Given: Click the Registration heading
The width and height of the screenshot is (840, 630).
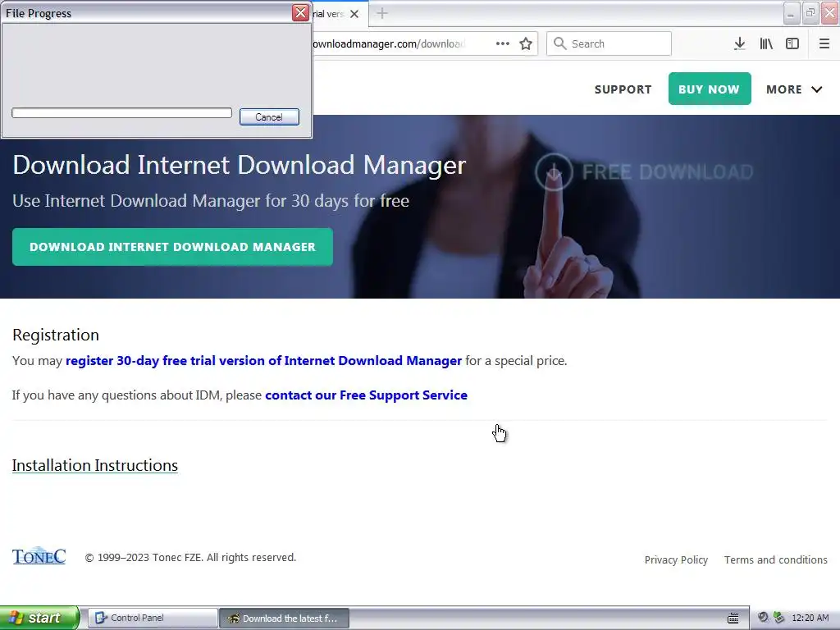Looking at the screenshot, I should (56, 335).
